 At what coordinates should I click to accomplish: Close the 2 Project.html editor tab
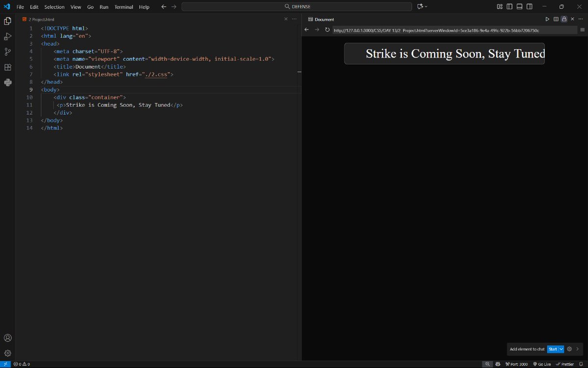(x=286, y=19)
